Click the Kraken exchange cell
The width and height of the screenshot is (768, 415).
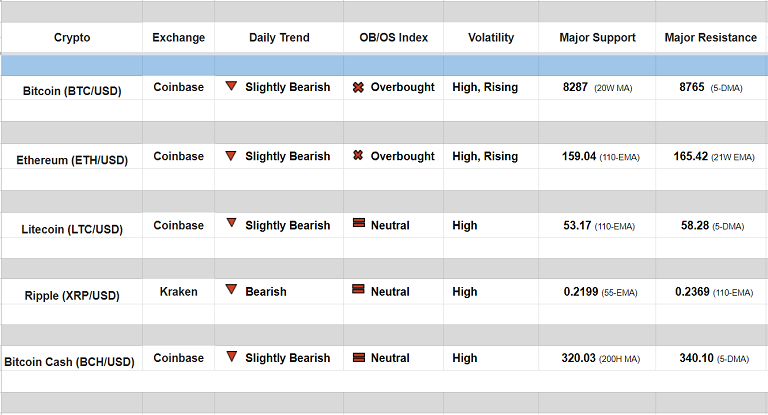pos(178,292)
